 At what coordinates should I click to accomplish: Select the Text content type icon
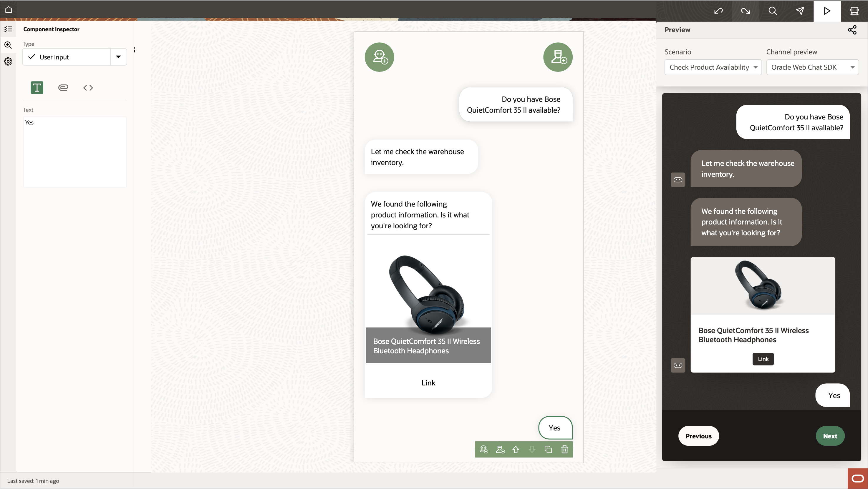click(37, 88)
